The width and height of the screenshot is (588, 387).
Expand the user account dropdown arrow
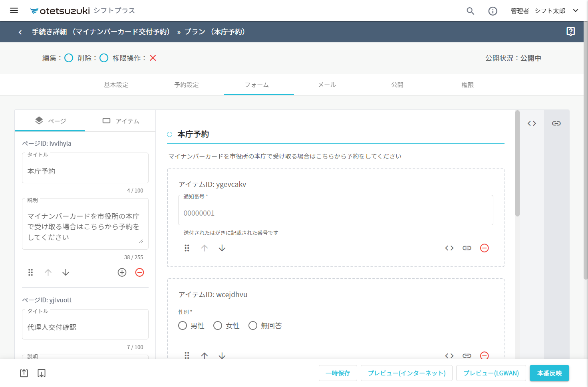click(576, 10)
